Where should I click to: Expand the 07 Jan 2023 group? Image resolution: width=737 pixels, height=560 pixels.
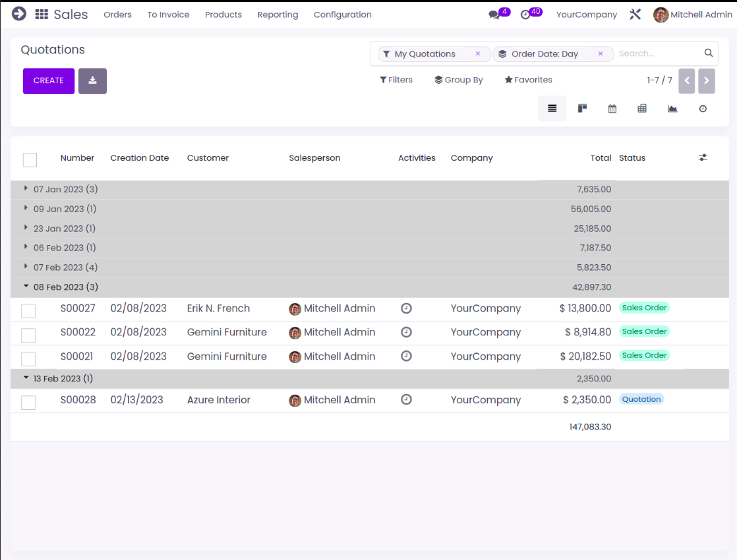point(59,190)
